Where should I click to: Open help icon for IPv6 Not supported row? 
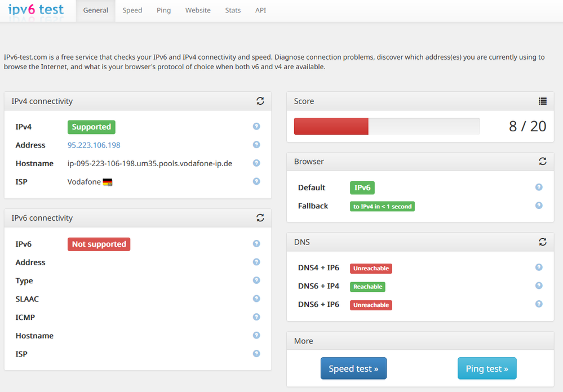(x=256, y=244)
